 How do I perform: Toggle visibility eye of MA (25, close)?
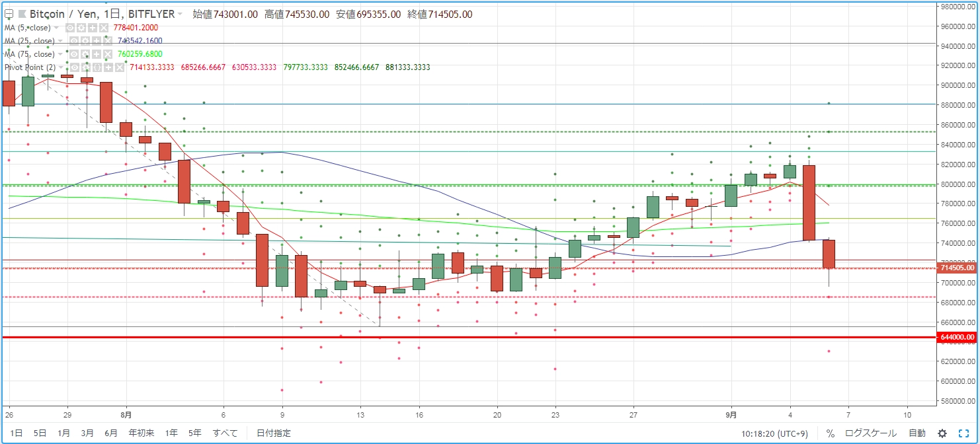[x=74, y=41]
